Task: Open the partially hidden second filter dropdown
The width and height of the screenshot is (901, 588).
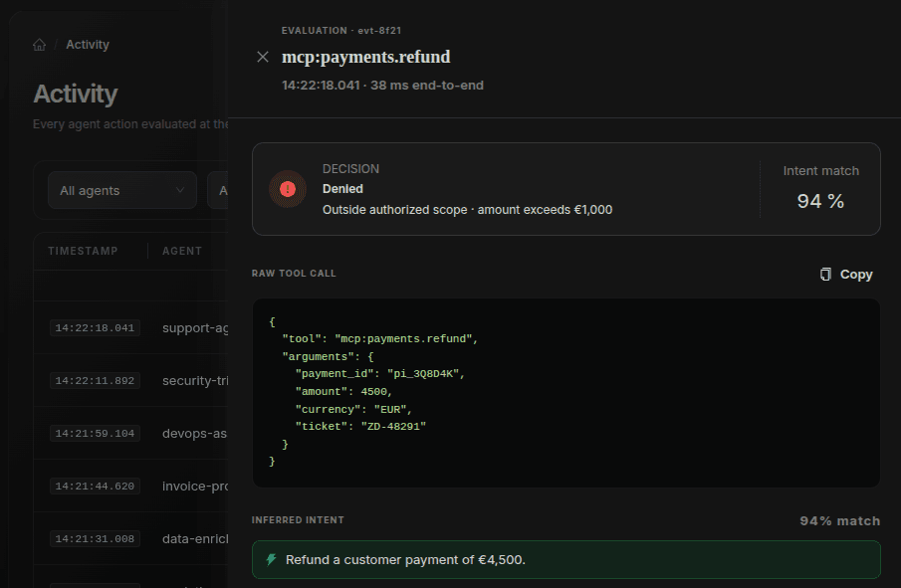Action: click(x=218, y=190)
